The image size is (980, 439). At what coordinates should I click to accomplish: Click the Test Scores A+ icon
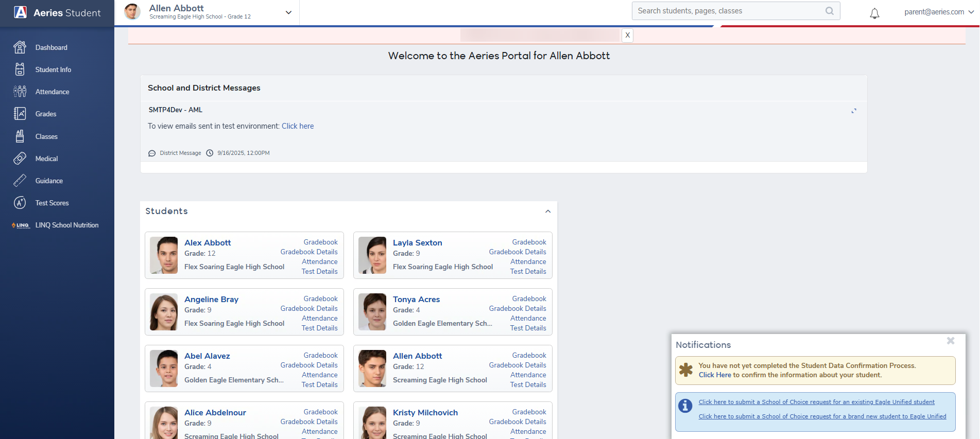point(20,203)
